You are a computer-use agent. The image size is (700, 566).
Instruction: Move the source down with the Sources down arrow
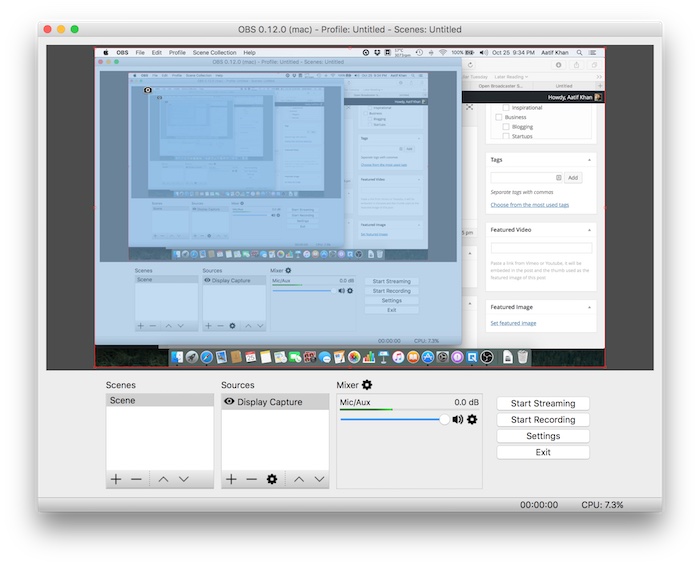pyautogui.click(x=319, y=479)
